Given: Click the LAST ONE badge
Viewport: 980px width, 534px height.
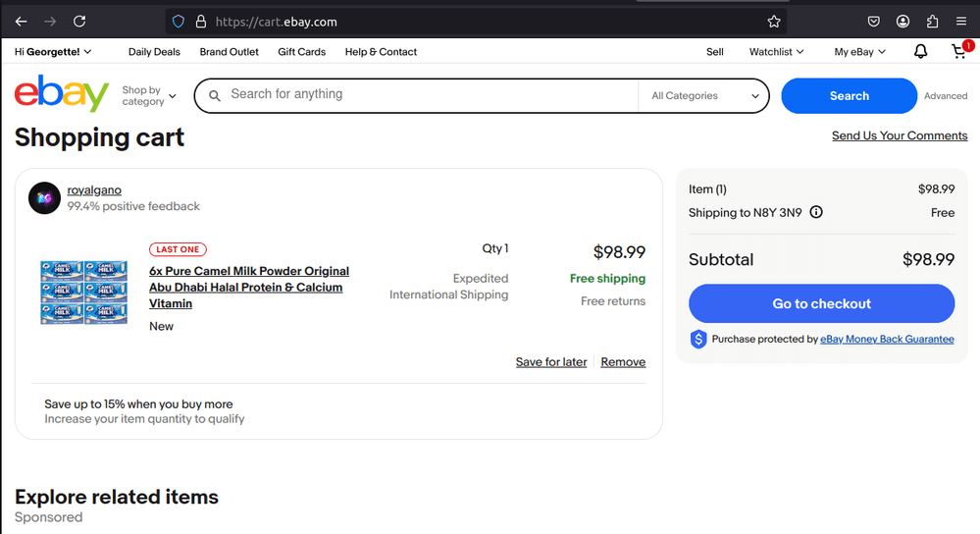Looking at the screenshot, I should (x=178, y=249).
